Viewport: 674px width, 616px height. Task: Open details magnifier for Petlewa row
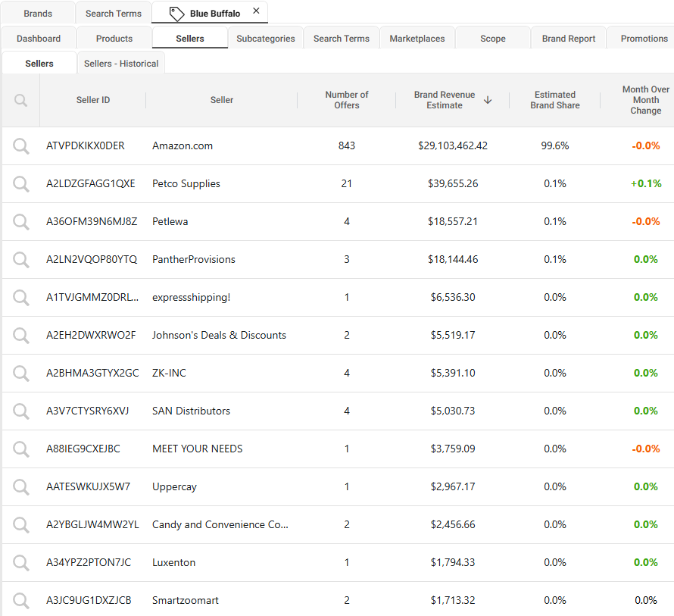coord(20,222)
